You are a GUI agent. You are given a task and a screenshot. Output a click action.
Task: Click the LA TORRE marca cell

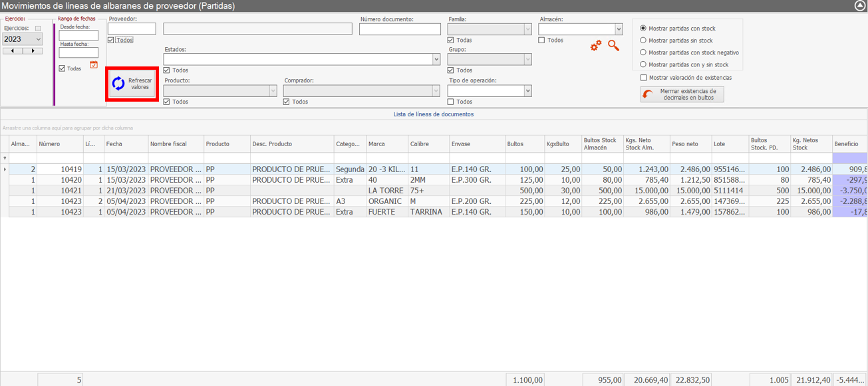[387, 191]
